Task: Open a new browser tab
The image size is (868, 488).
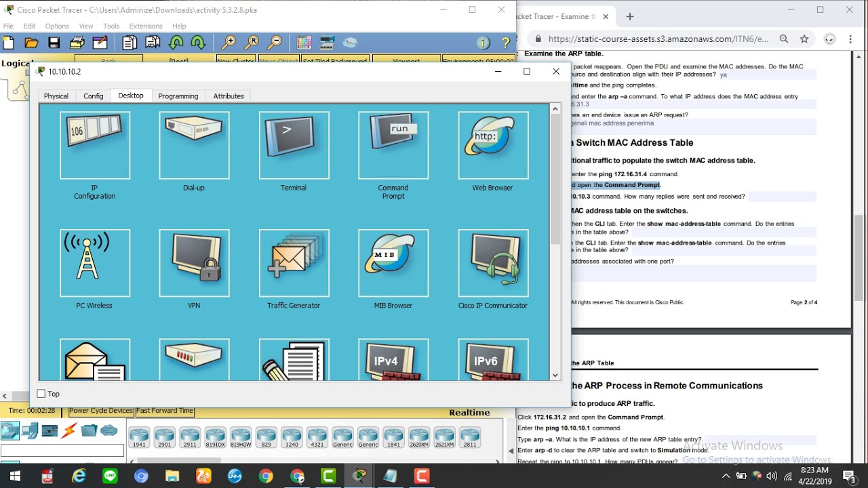Action: tap(630, 16)
